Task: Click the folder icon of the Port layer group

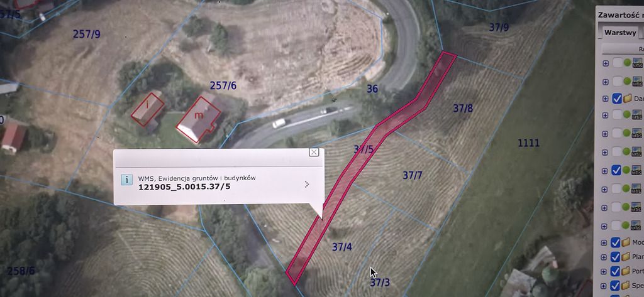Action: tap(626, 271)
